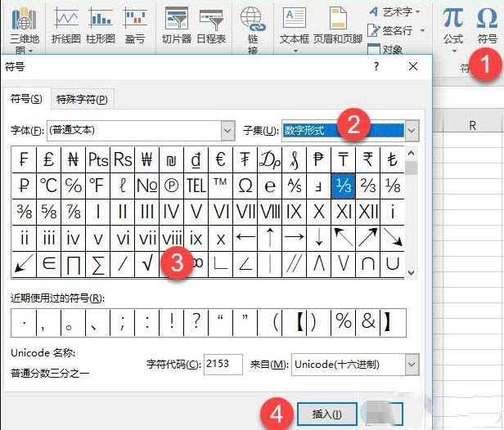Viewport: 504px width, 430px height.
Task: Select the Euro € symbol
Action: tap(221, 159)
